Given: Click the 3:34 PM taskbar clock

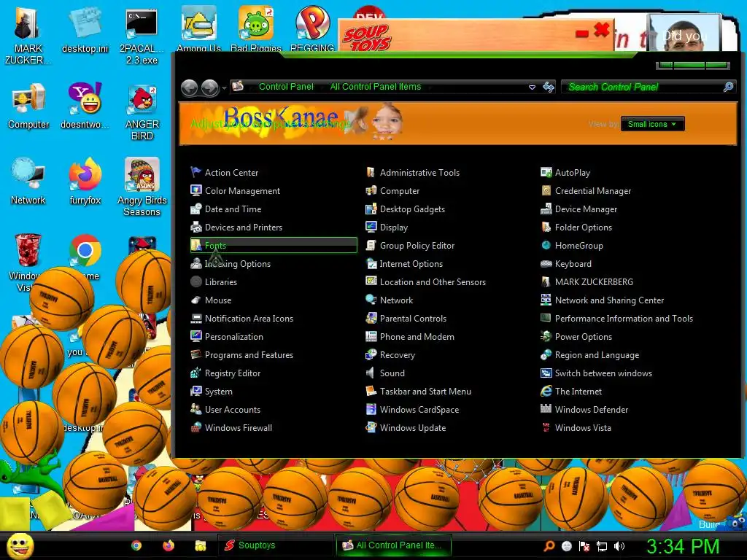Looking at the screenshot, I should (x=683, y=546).
